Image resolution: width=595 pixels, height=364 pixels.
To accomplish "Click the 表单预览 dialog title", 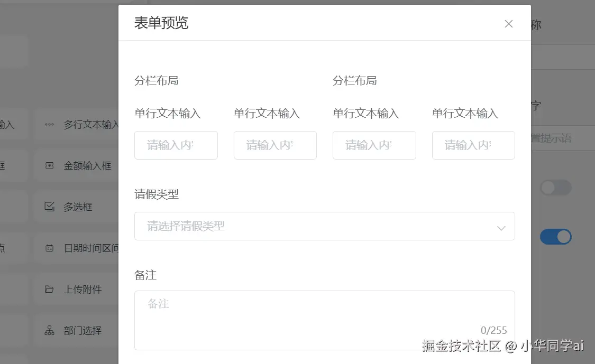I will tap(161, 23).
